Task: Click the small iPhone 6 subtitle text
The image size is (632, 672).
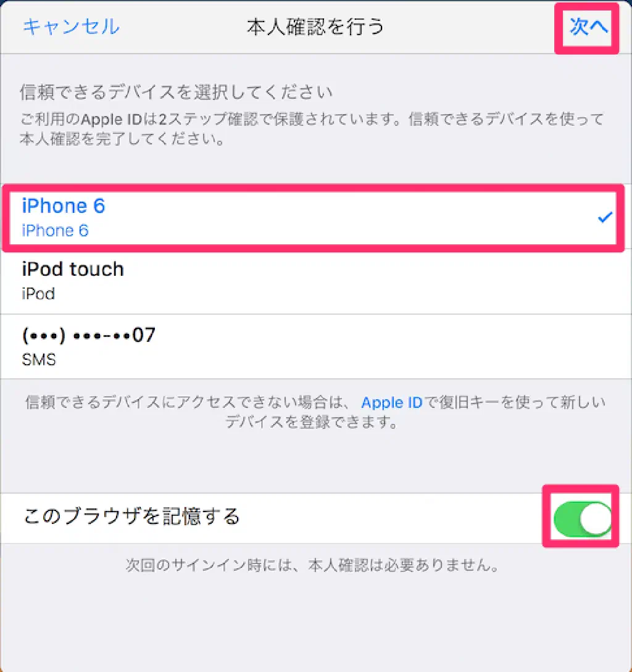Action: point(55,231)
